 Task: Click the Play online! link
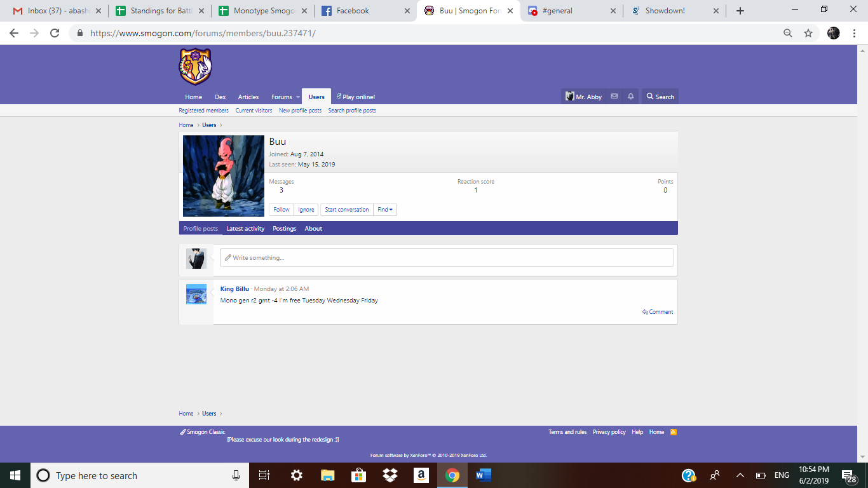pos(356,97)
